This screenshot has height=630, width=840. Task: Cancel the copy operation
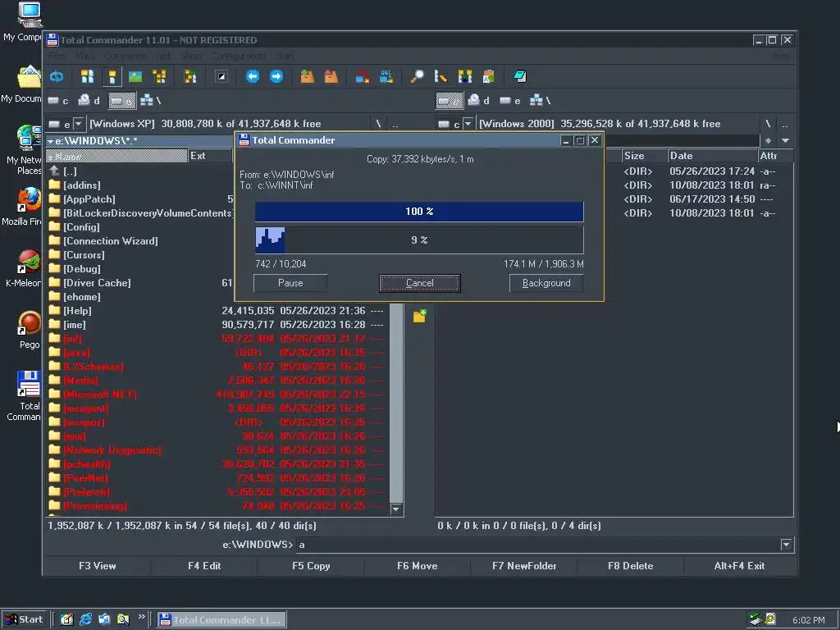pos(419,283)
